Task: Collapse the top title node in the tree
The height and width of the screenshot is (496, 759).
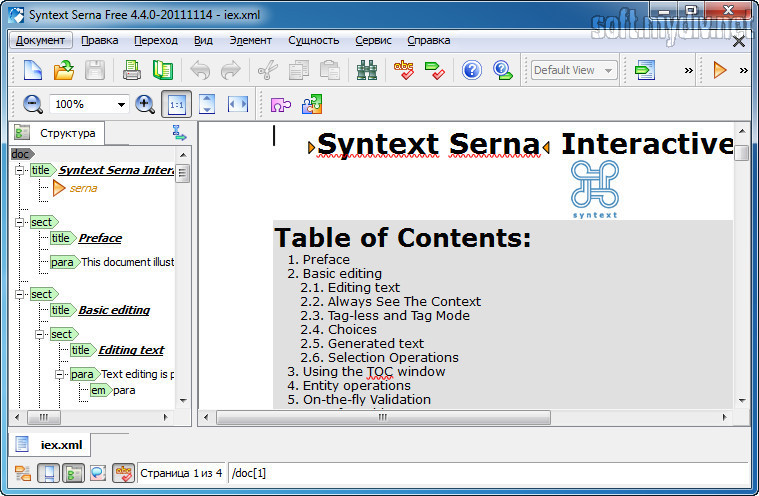Action: point(19,170)
